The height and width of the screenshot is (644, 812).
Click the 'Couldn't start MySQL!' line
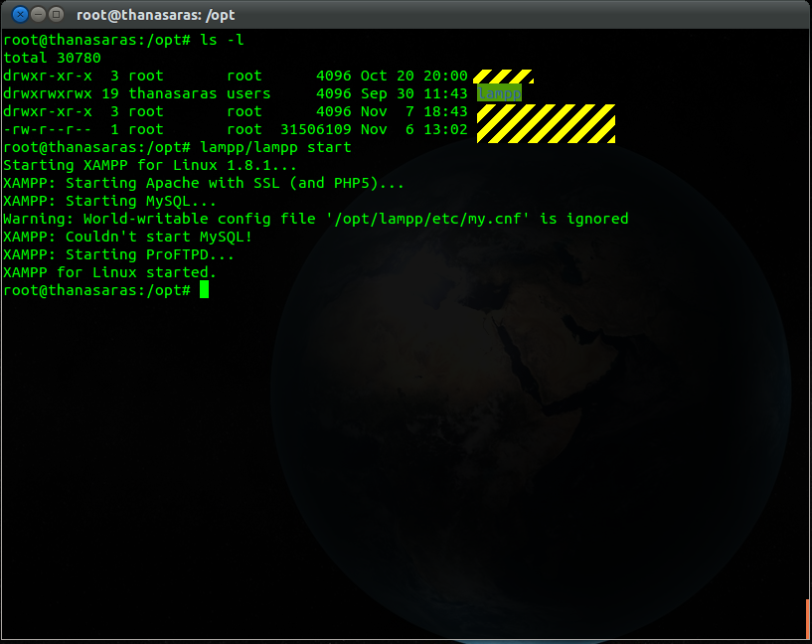point(127,237)
